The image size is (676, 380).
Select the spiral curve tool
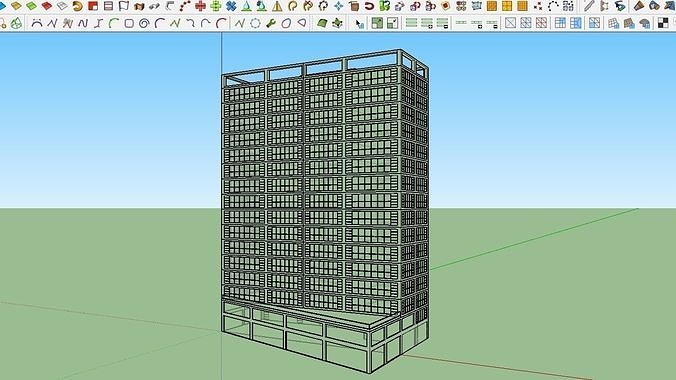144,23
